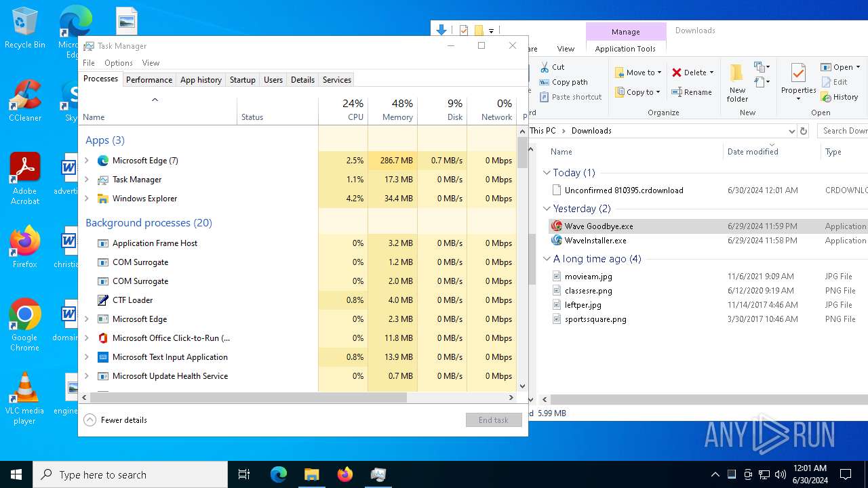Open Firefox from taskbar
The width and height of the screenshot is (868, 488).
pyautogui.click(x=345, y=474)
